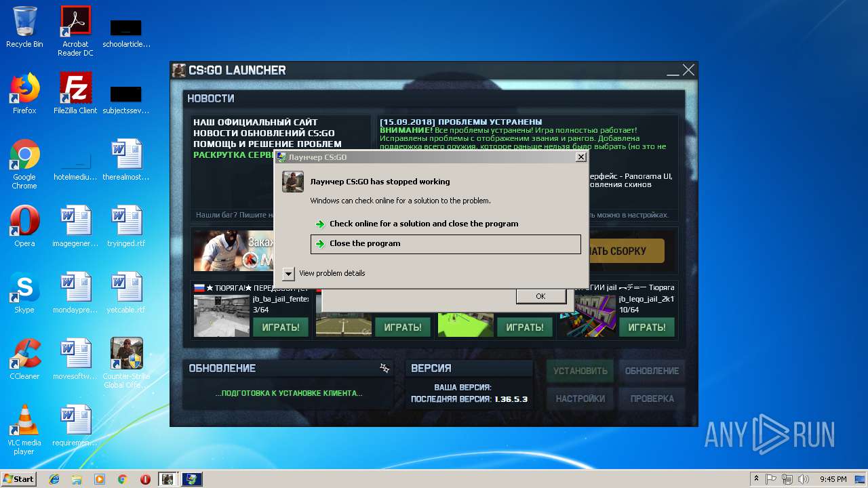Open therealmost Word document

(x=126, y=160)
